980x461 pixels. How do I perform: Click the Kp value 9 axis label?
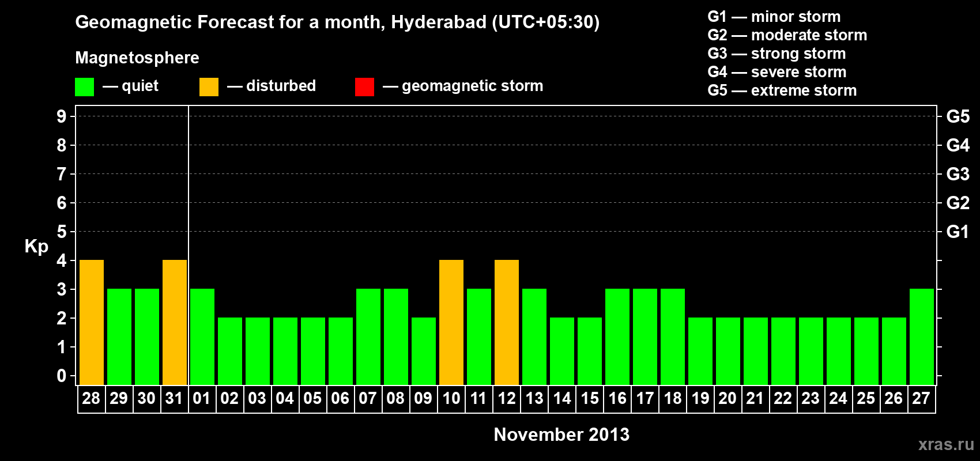[62, 116]
